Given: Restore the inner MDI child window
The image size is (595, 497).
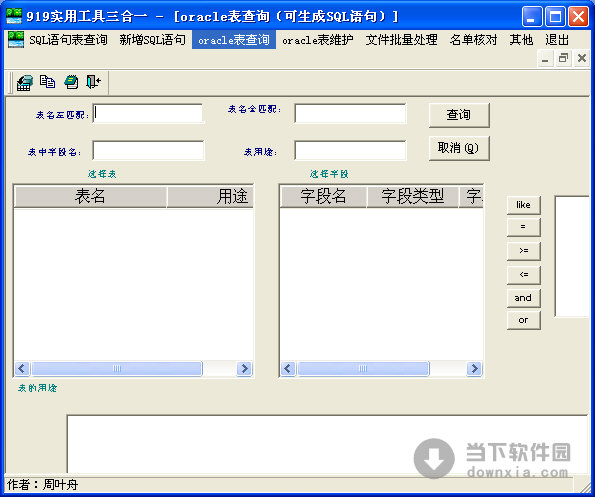Looking at the screenshot, I should [563, 59].
